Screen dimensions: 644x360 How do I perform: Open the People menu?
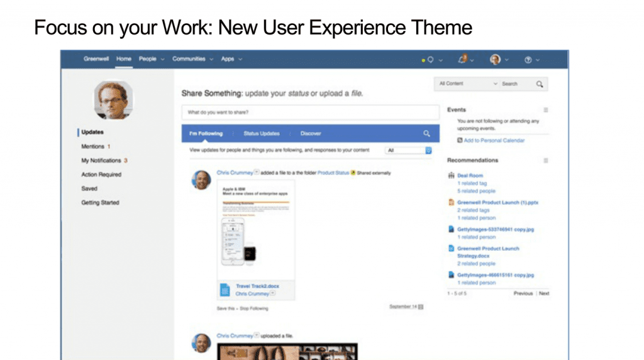[x=147, y=59]
